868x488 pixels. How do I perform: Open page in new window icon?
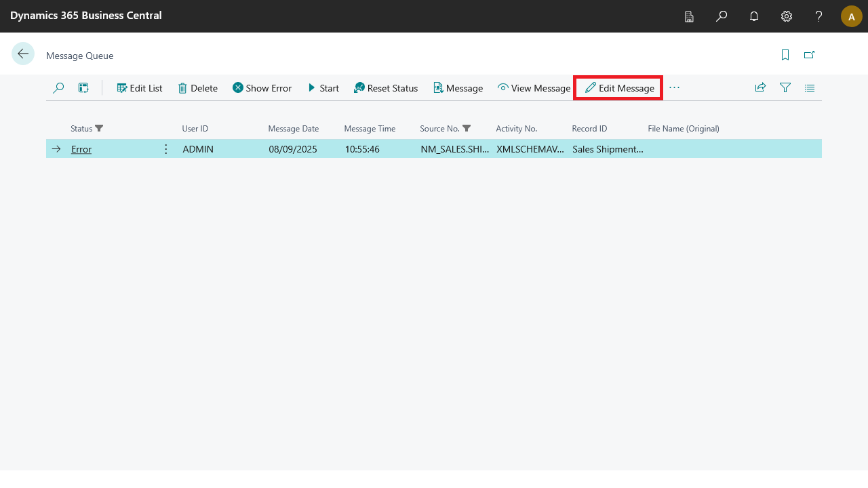(809, 55)
